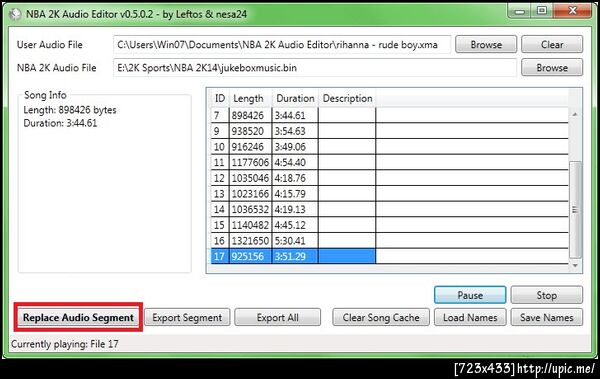Image resolution: width=600 pixels, height=379 pixels.
Task: Select highlighted row with ID 17
Action: [x=390, y=256]
